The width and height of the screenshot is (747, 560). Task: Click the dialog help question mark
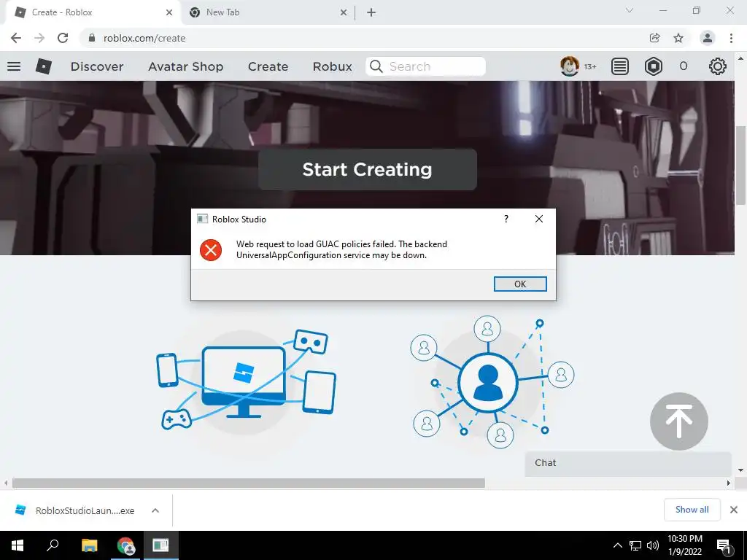point(506,219)
